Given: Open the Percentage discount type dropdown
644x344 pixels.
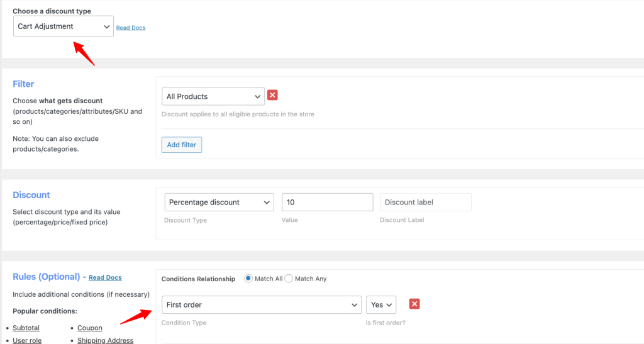Looking at the screenshot, I should (218, 202).
